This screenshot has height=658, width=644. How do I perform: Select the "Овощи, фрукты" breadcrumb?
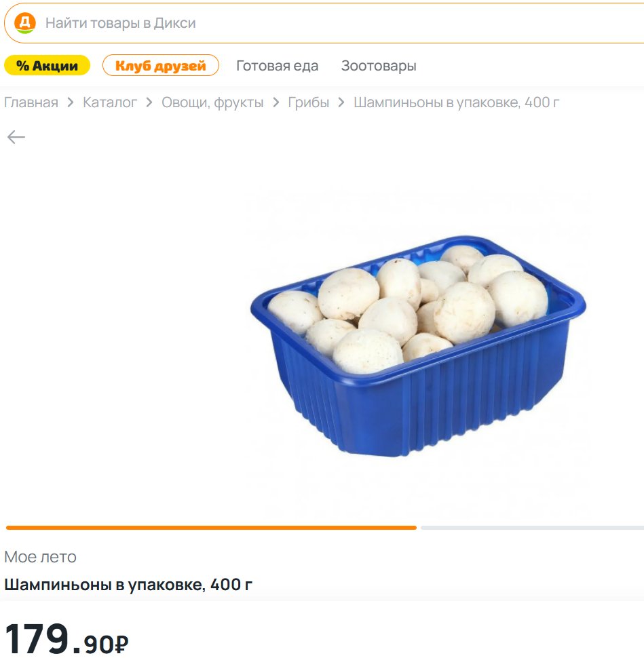(212, 102)
